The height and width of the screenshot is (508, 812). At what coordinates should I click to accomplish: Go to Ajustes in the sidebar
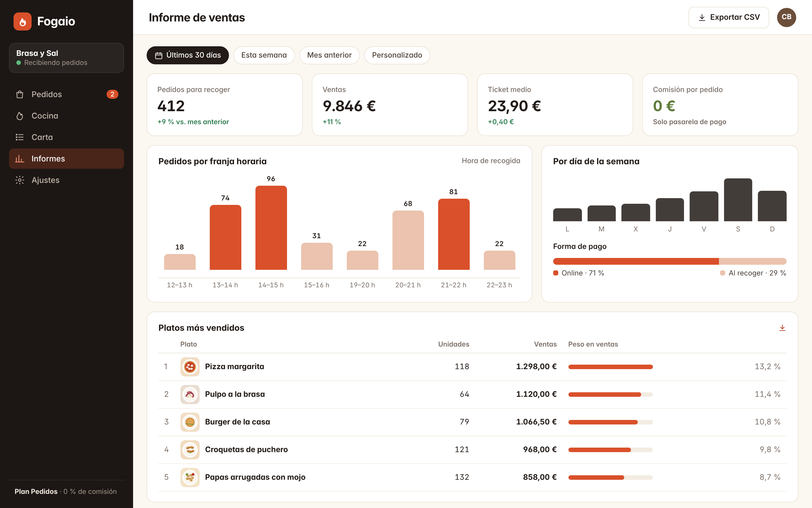coord(67,180)
